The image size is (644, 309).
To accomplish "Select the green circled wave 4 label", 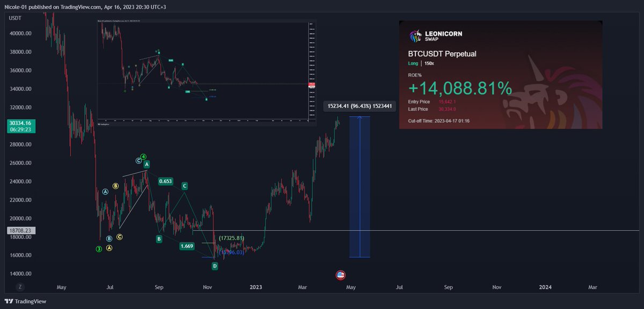I will click(144, 156).
